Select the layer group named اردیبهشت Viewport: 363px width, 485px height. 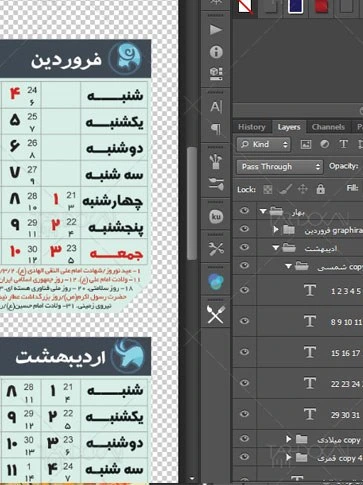[321, 248]
